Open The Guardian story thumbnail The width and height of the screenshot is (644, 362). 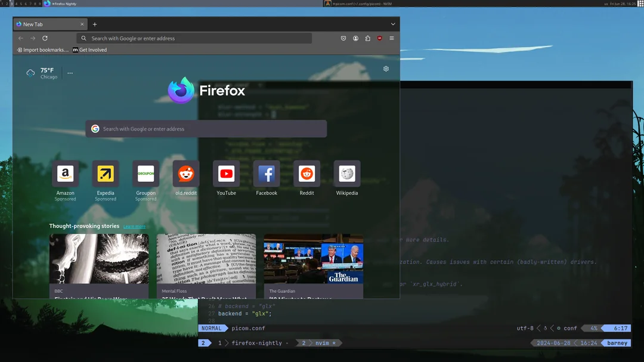pos(314,259)
